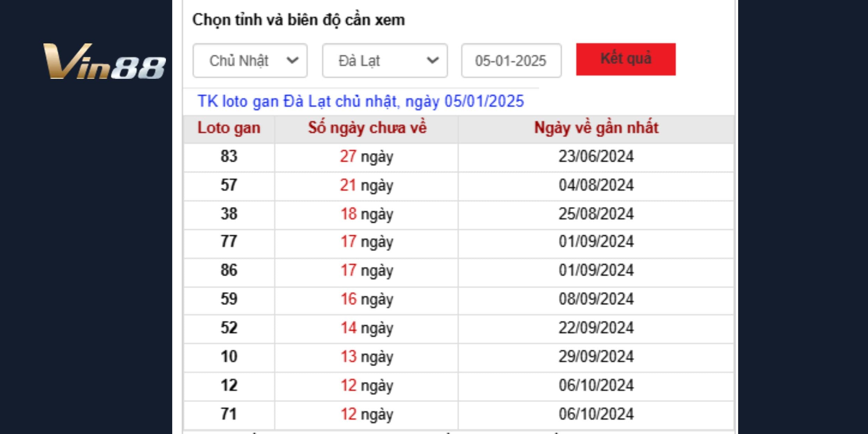Viewport: 868px width, 434px height.
Task: Select loto number 10
Action: click(x=229, y=357)
